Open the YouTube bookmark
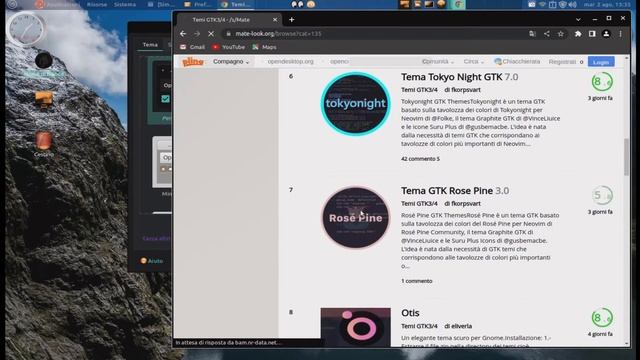The width and height of the screenshot is (640, 360). tap(229, 47)
